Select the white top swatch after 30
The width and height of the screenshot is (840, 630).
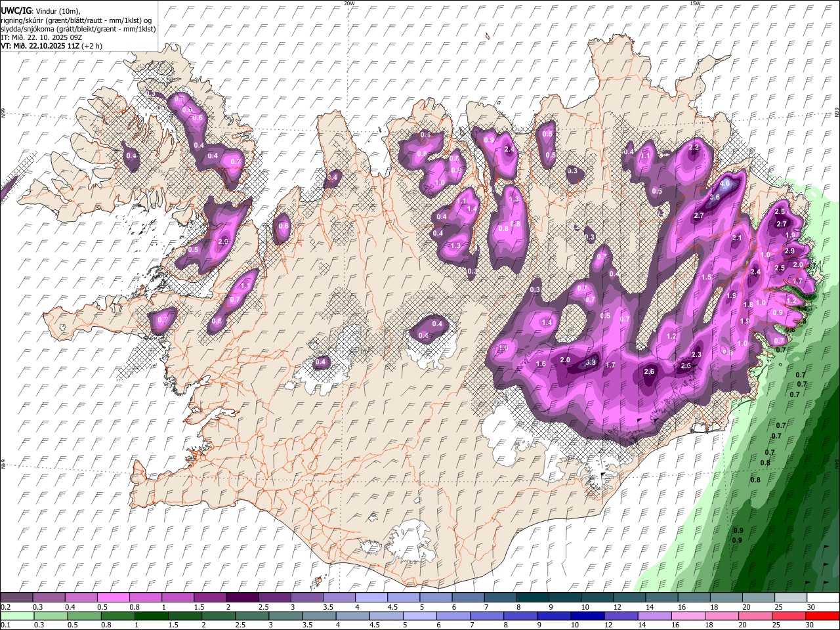(x=822, y=597)
